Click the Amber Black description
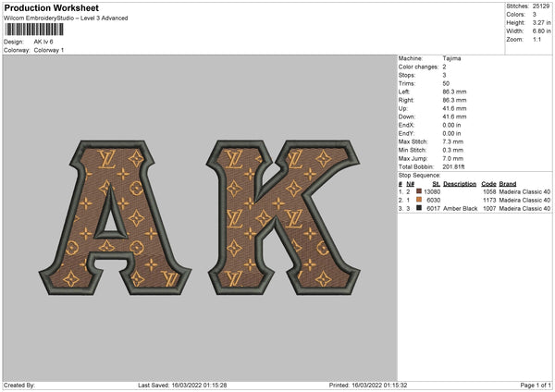Screen dimensions: 555x392 pyautogui.click(x=460, y=209)
